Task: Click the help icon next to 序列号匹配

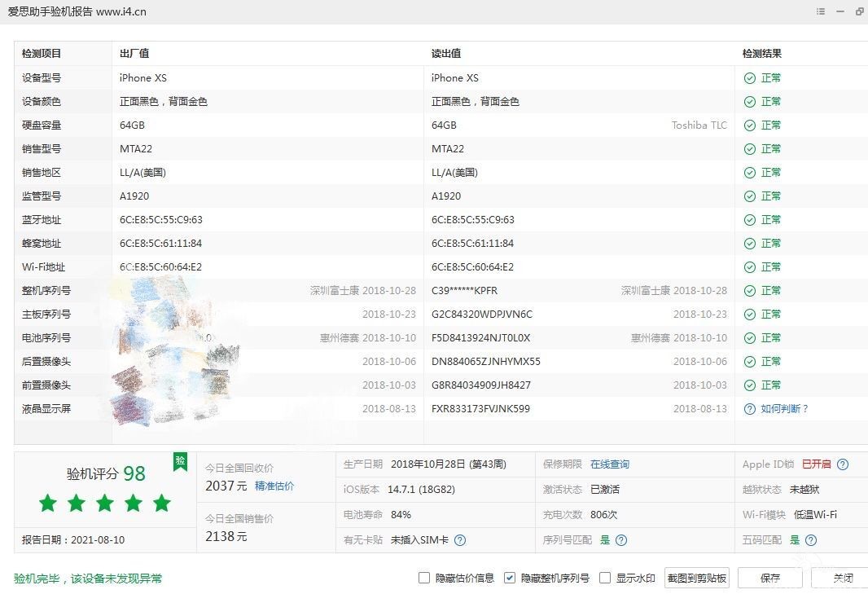Action: point(621,539)
